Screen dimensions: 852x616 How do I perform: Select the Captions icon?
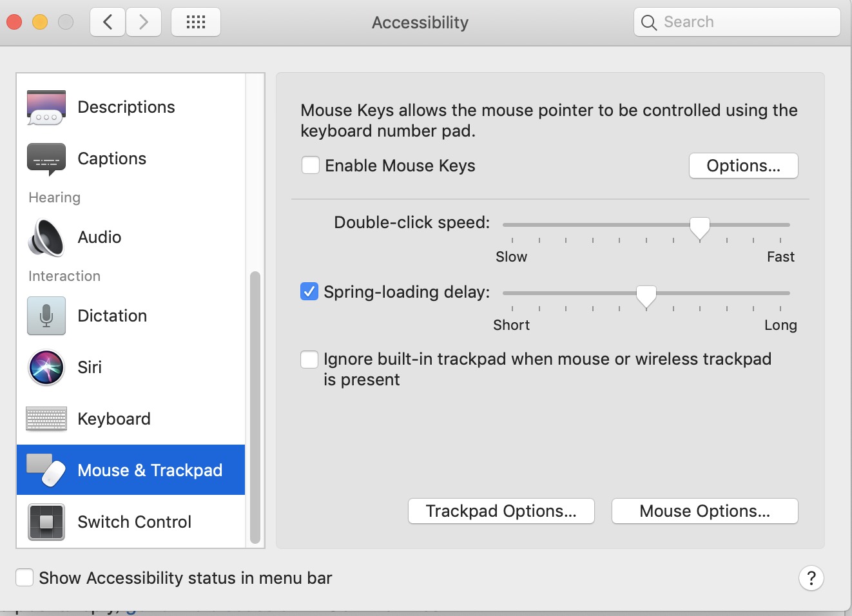46,159
